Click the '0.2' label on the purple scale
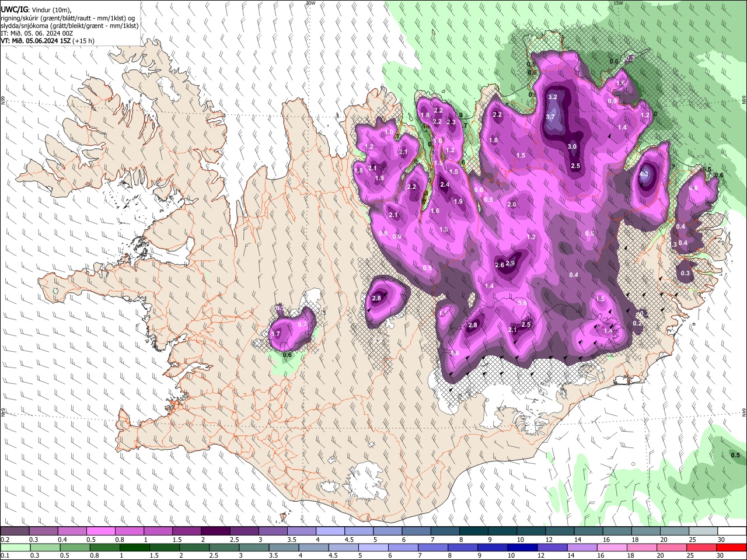Screen dimensions: 747x560 coord(5,540)
